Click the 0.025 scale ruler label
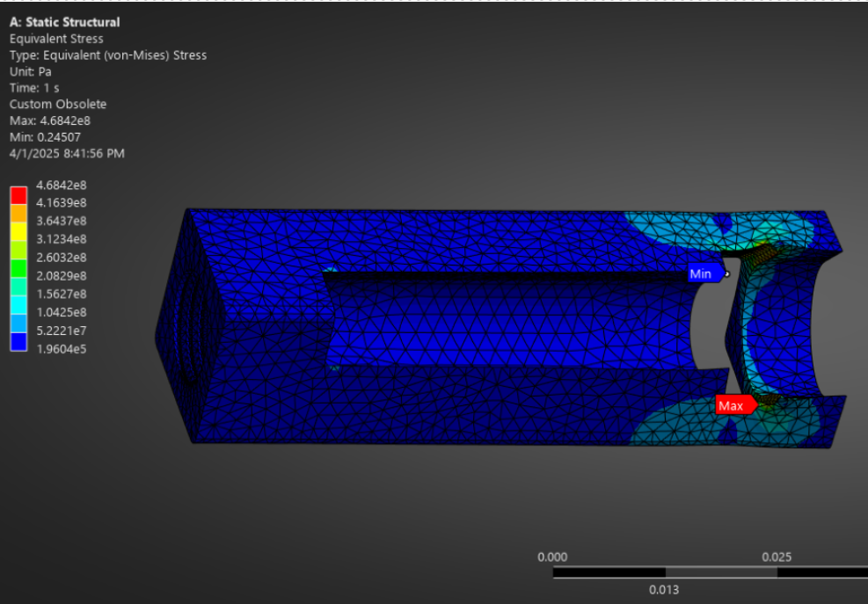 click(x=777, y=557)
